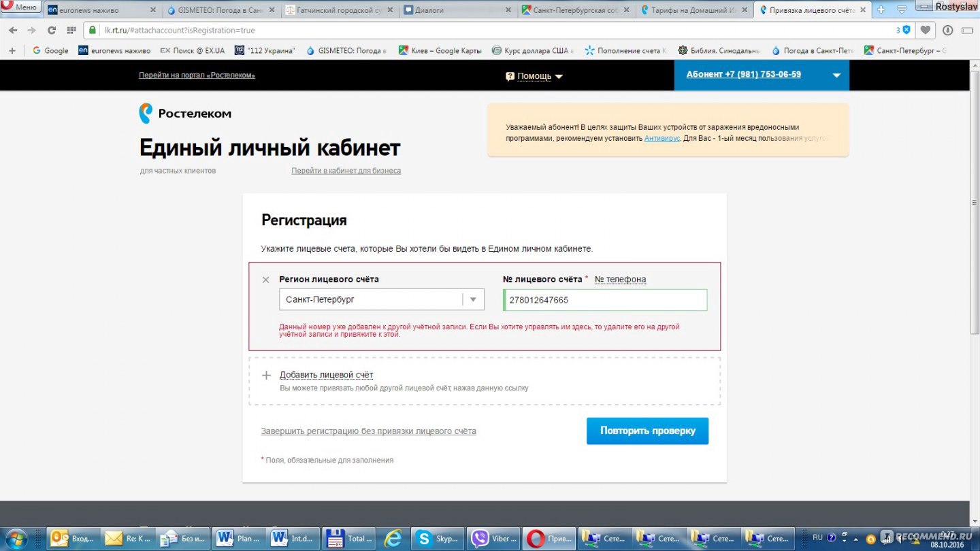Click plus icon beside Добавить лицевой счёт

point(266,375)
